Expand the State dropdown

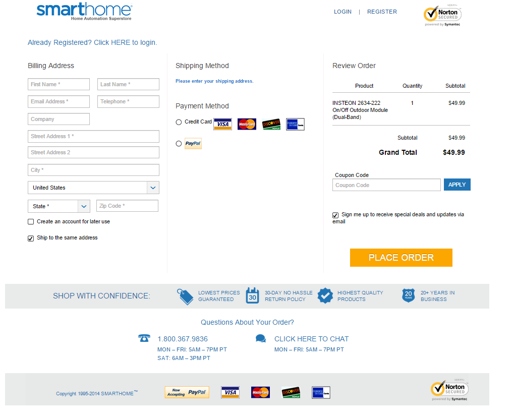point(59,206)
